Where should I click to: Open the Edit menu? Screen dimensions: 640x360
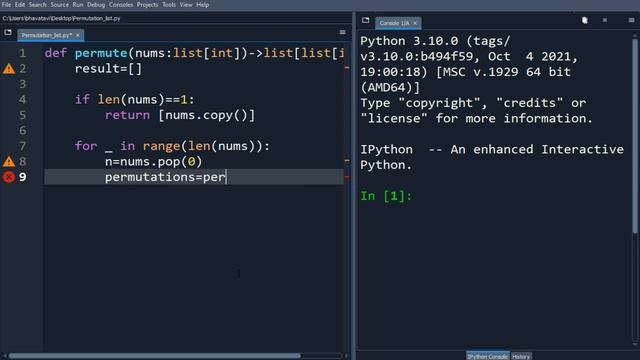tap(20, 5)
